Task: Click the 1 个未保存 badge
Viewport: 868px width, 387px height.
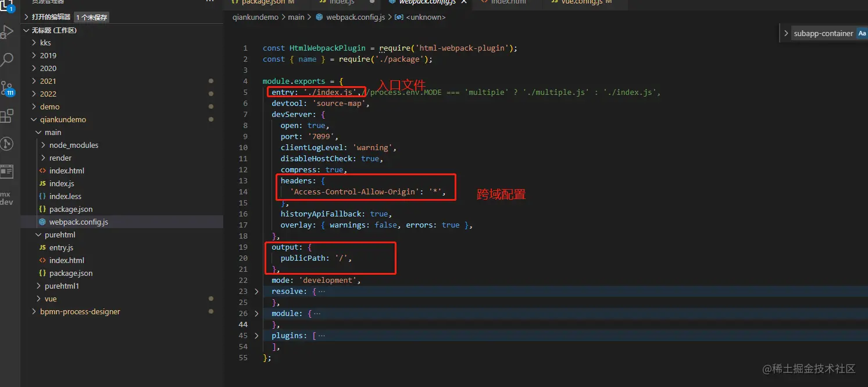Action: click(91, 17)
